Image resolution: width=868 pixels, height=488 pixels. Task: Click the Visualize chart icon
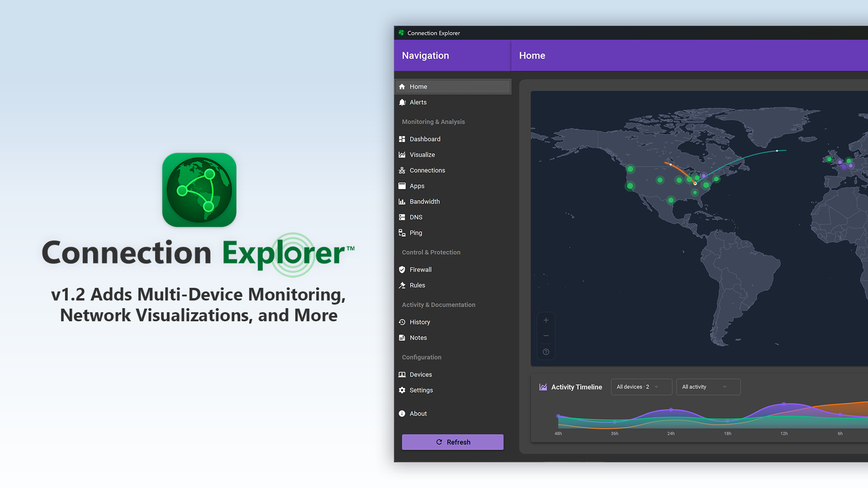click(x=402, y=155)
